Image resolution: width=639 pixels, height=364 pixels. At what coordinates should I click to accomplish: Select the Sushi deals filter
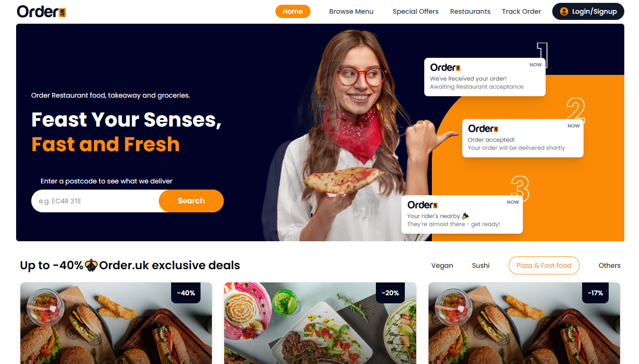pyautogui.click(x=481, y=265)
